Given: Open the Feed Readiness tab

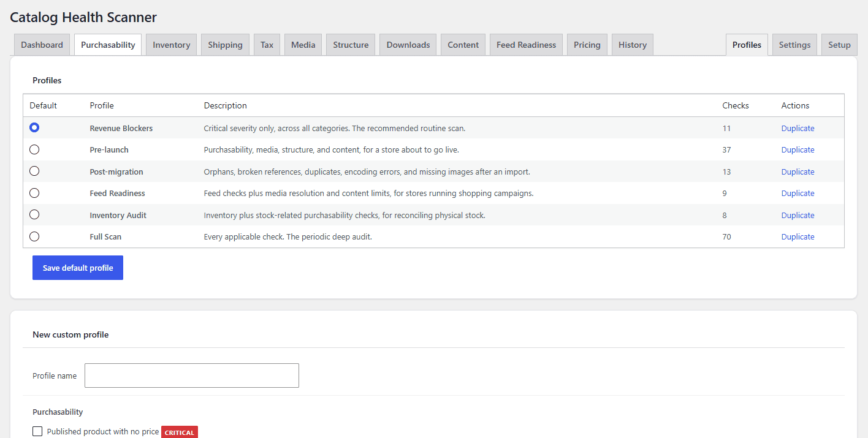Looking at the screenshot, I should pos(526,45).
